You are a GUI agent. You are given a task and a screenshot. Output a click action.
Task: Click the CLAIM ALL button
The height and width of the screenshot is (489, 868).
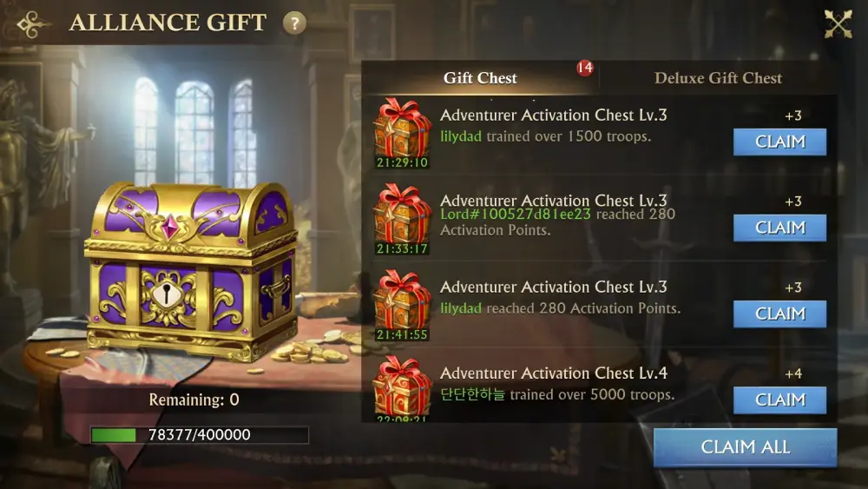pos(745,447)
